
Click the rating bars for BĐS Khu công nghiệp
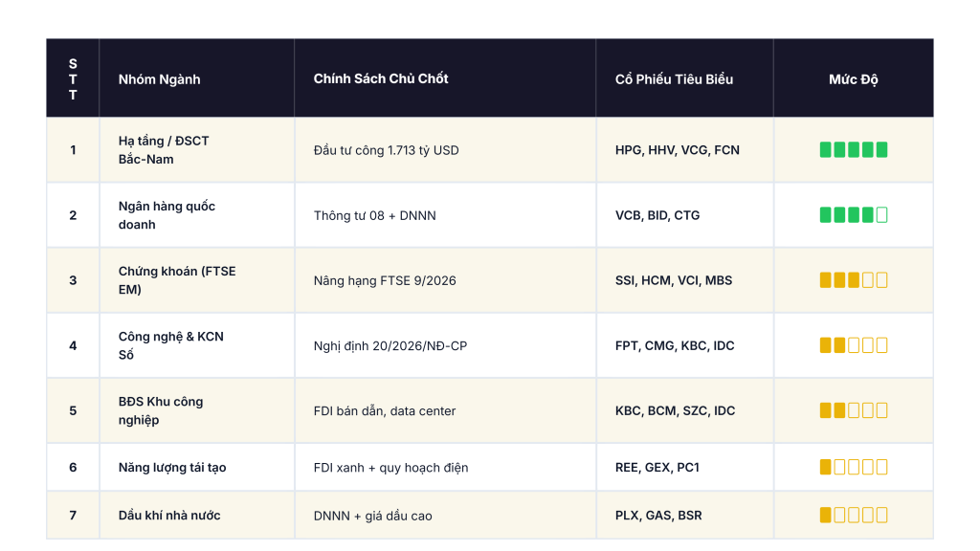[853, 410]
